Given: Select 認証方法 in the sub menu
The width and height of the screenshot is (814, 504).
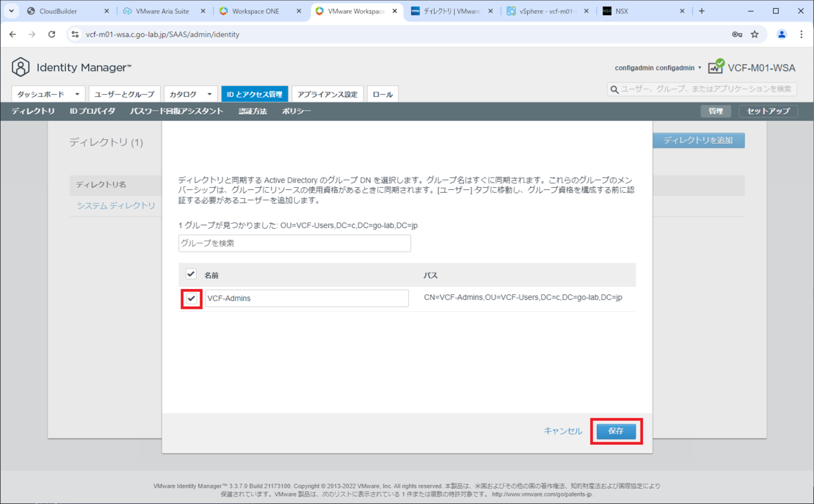Looking at the screenshot, I should tap(253, 111).
